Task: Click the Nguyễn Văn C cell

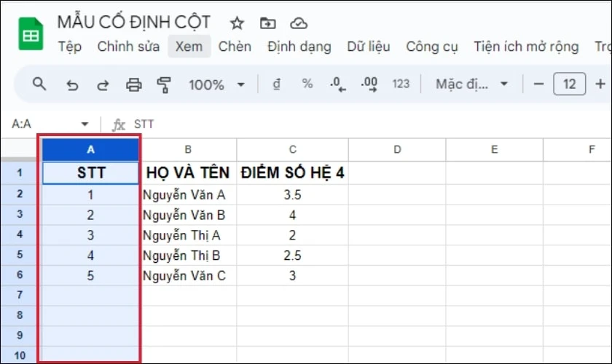Action: [x=188, y=276]
